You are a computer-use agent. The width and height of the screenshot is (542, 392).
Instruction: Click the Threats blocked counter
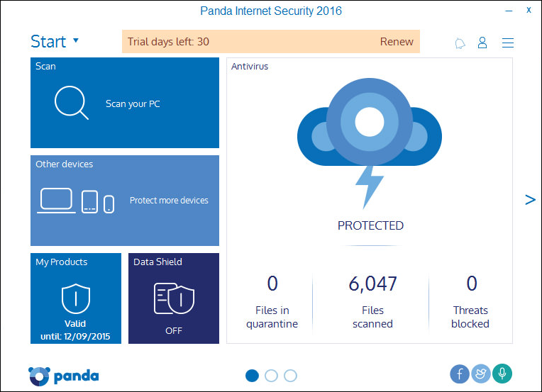tap(470, 302)
